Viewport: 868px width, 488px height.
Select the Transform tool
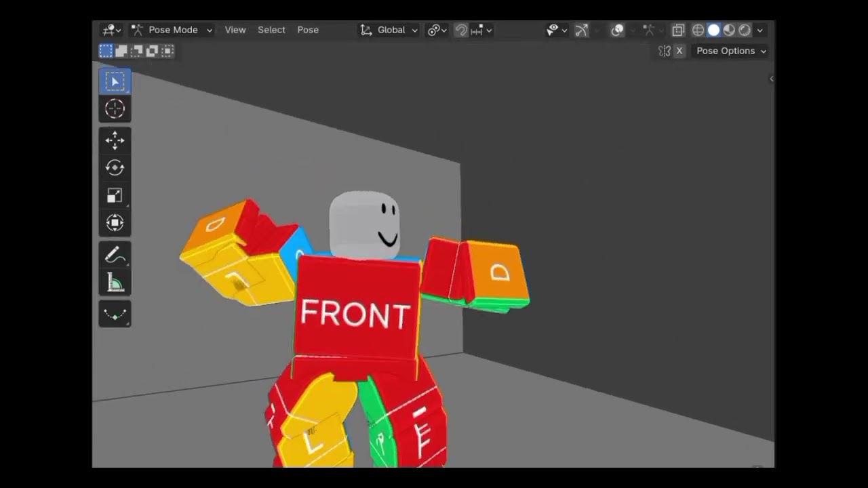pos(115,223)
